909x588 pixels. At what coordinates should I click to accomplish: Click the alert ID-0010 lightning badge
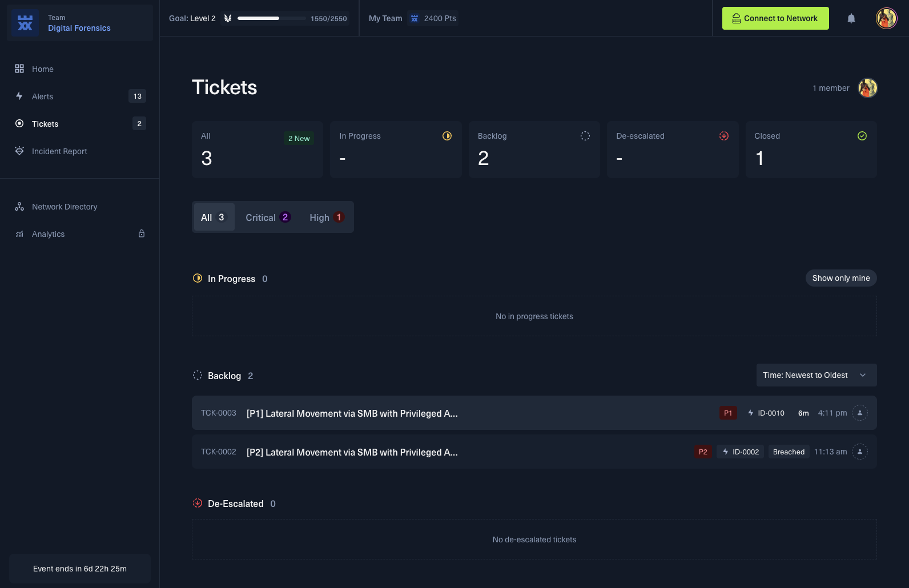tap(766, 413)
